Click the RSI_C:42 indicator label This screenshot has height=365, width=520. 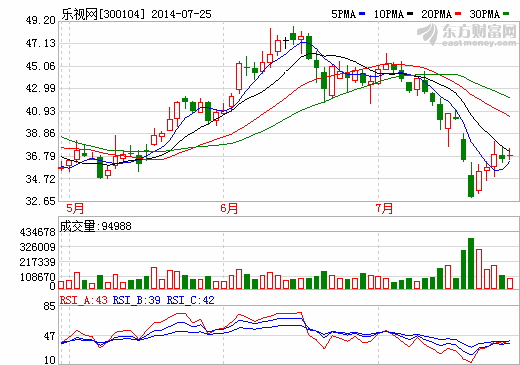[190, 300]
